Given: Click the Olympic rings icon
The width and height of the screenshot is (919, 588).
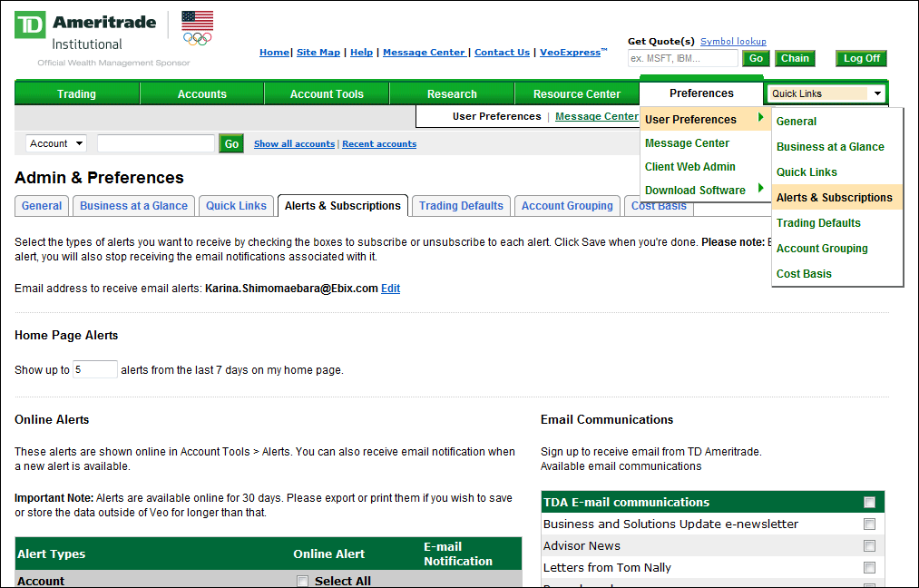Looking at the screenshot, I should tap(198, 40).
